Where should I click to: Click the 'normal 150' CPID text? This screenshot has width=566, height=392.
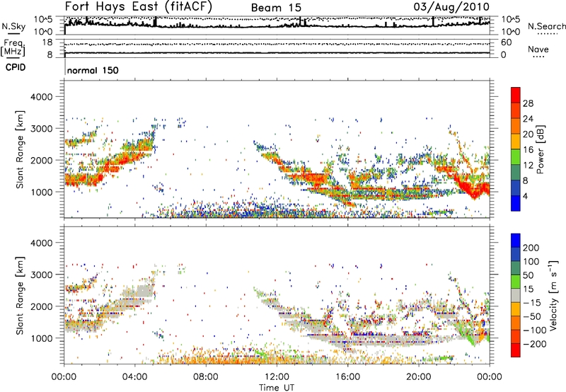(x=93, y=70)
